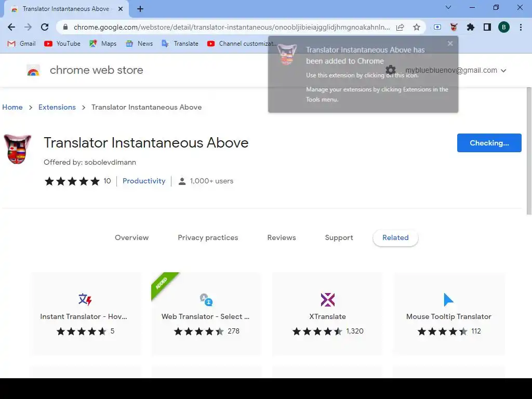Open the profile avatar B

504,27
